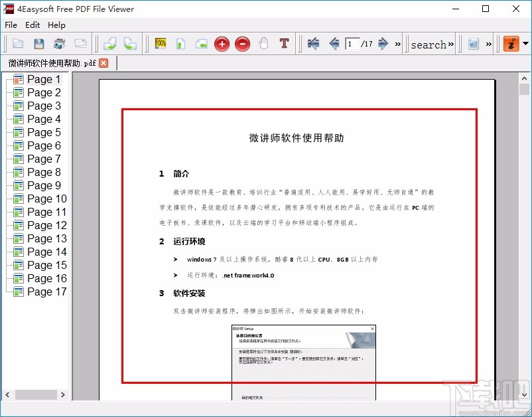Jump to the first page
This screenshot has width=532, height=417.
click(x=312, y=44)
